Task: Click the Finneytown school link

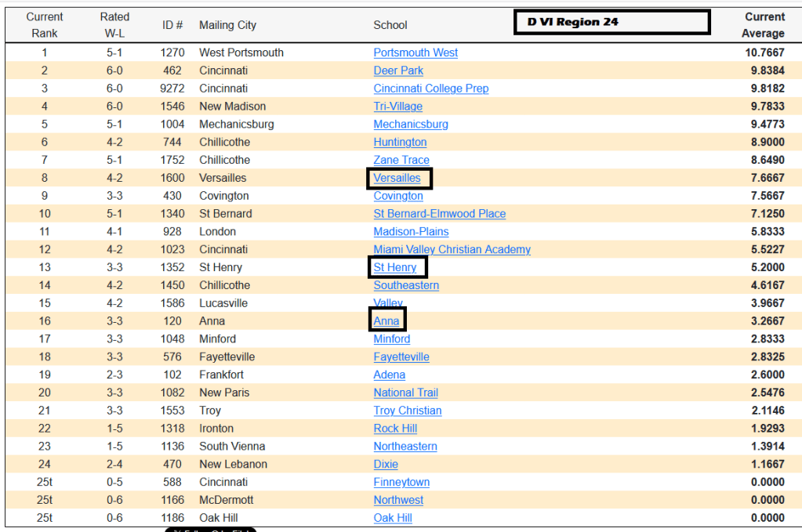Action: [x=401, y=482]
